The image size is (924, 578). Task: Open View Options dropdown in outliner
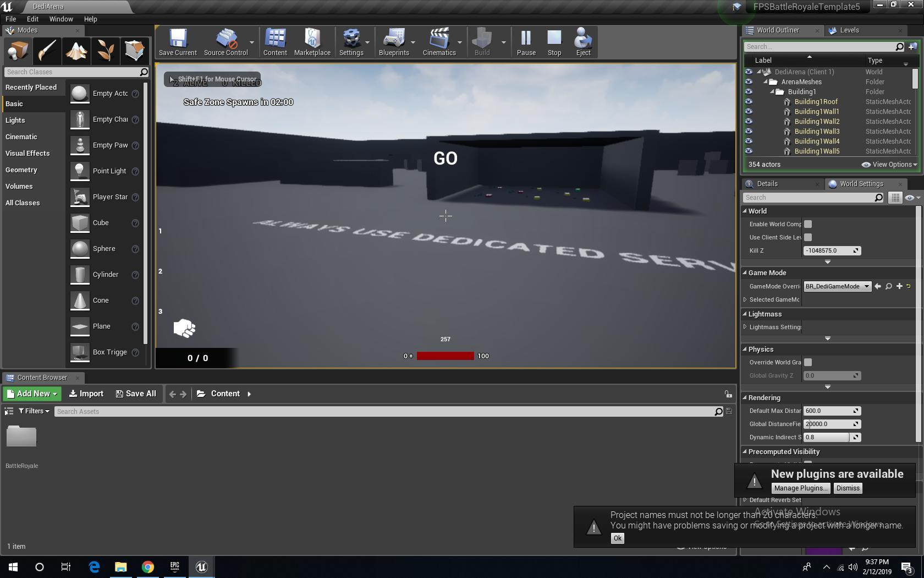tap(889, 165)
